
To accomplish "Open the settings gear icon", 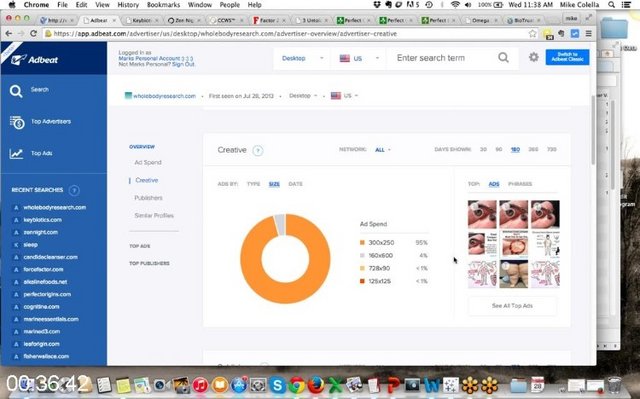I will point(533,57).
